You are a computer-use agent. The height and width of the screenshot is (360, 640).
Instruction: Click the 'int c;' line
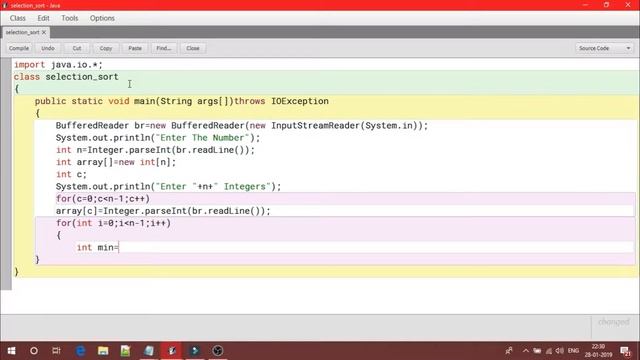71,174
